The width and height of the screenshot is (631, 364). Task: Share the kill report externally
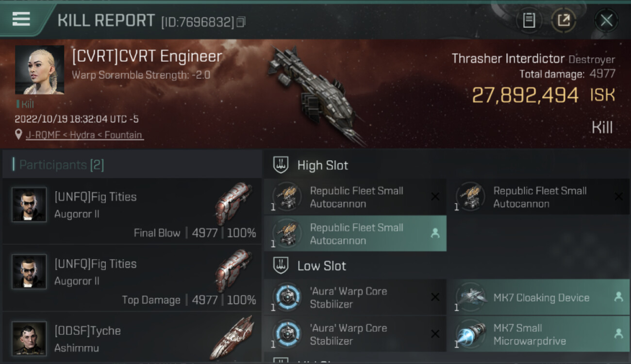point(564,20)
